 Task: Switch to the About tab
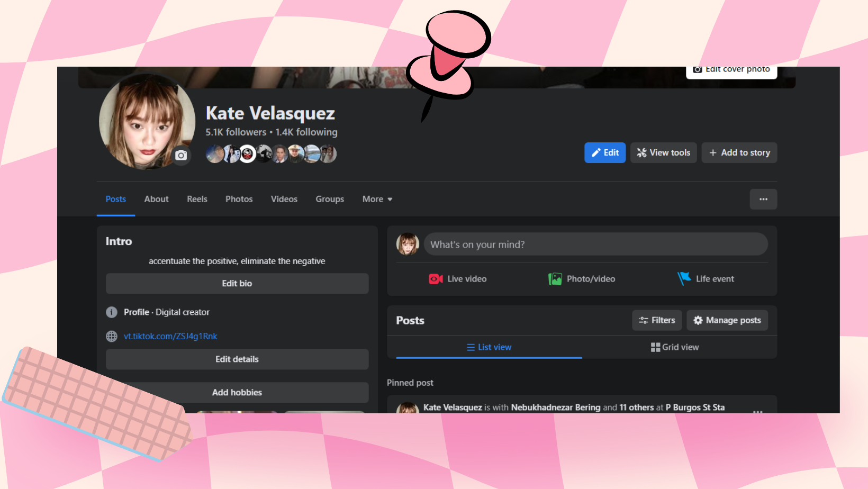(x=157, y=199)
